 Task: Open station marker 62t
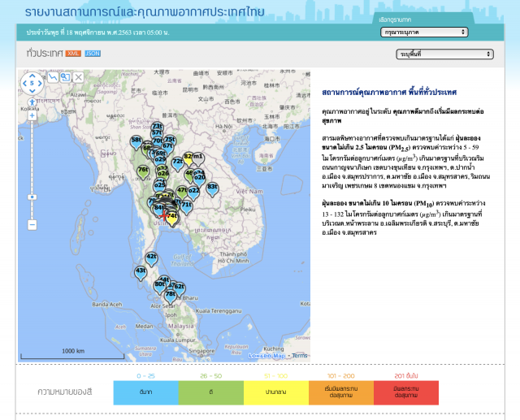[x=180, y=289]
